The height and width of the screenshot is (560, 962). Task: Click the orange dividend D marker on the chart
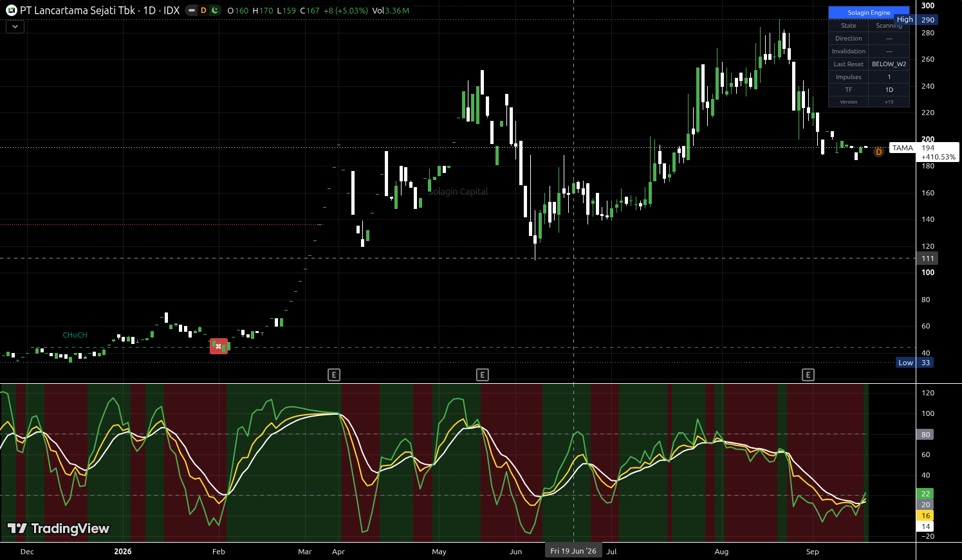coord(878,152)
